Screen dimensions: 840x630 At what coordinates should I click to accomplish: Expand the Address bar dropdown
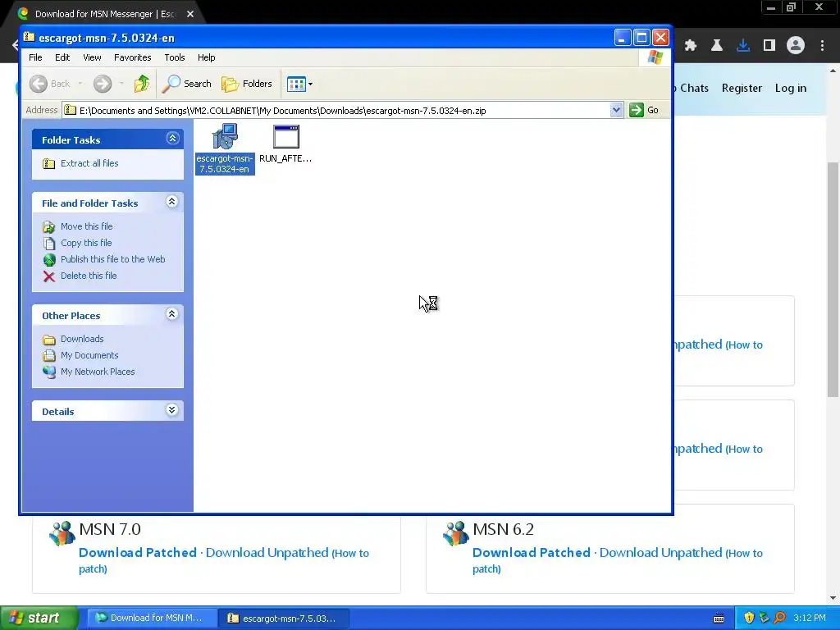pyautogui.click(x=616, y=111)
